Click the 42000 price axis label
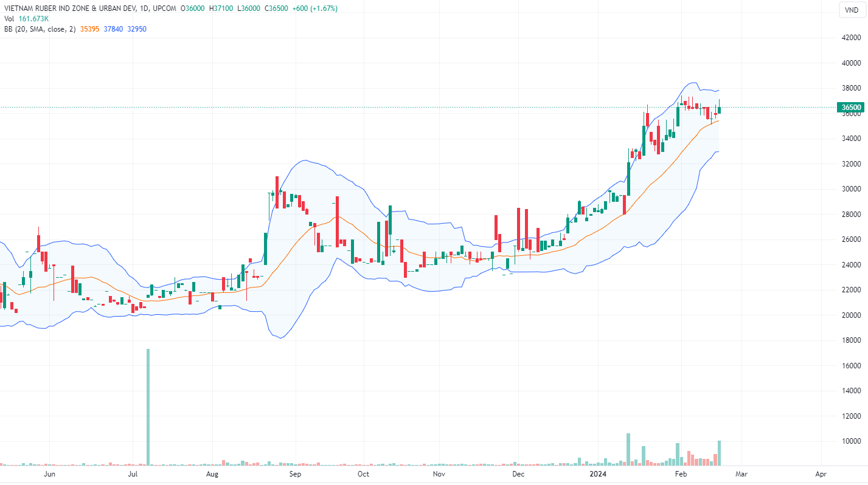 pyautogui.click(x=850, y=38)
